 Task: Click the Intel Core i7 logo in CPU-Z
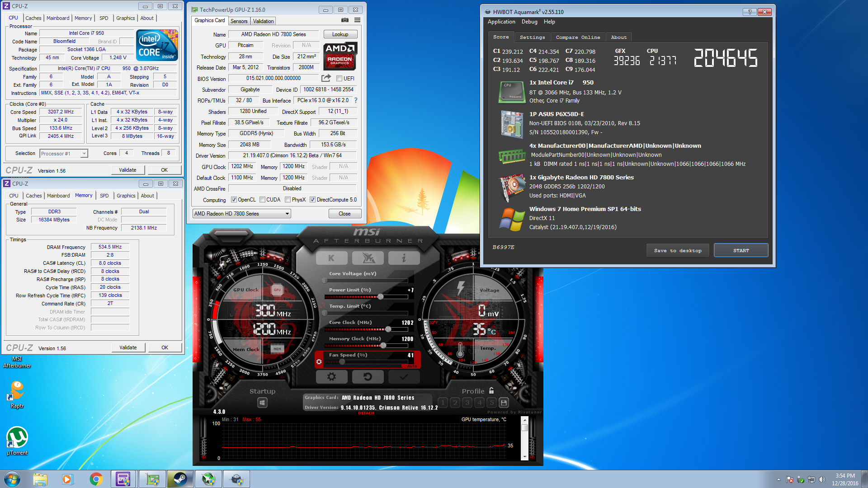(157, 45)
